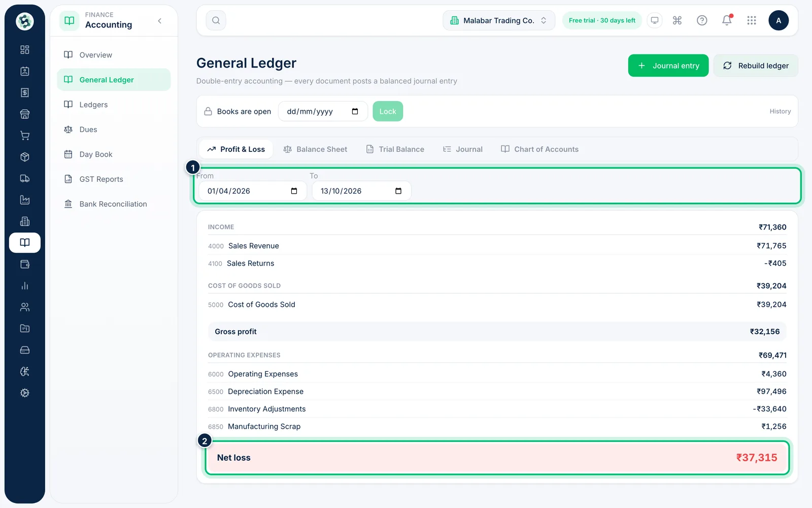Screen dimensions: 812x508
Task: Open the lock date calendar picker
Action: (355, 111)
